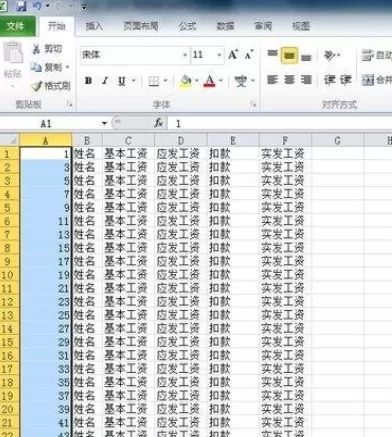
Task: Switch to the 插入 ribbon tab
Action: point(94,26)
